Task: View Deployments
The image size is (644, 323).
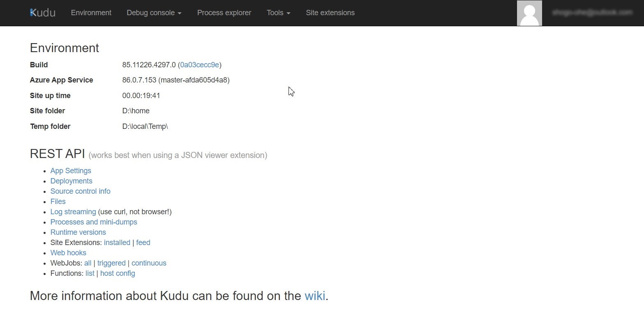Action: (71, 181)
